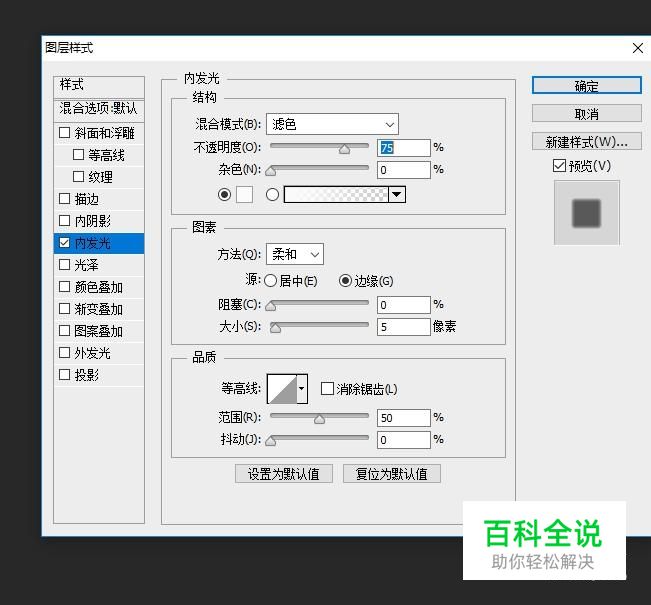
Task: Enable the 投影 checkbox
Action: click(64, 375)
